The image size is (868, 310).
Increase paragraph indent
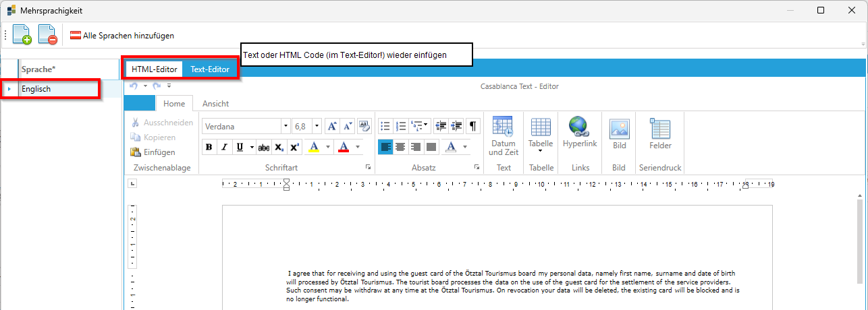tap(457, 126)
